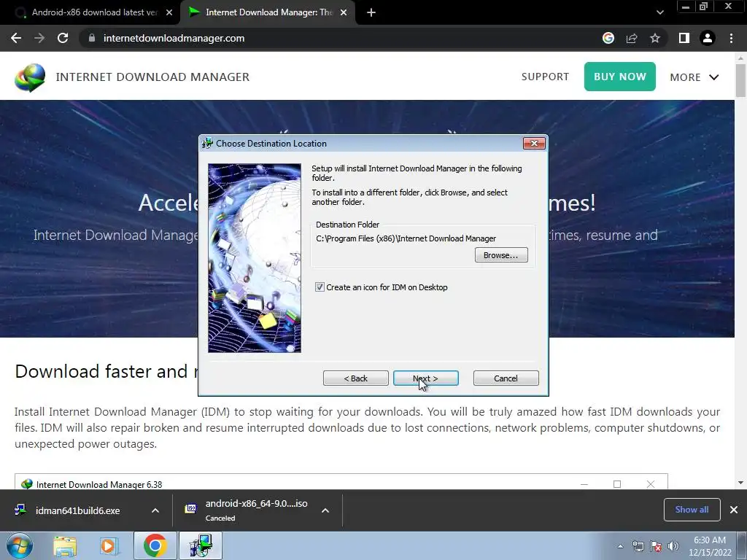Click the volume speaker tray icon
747x560 pixels.
click(673, 546)
